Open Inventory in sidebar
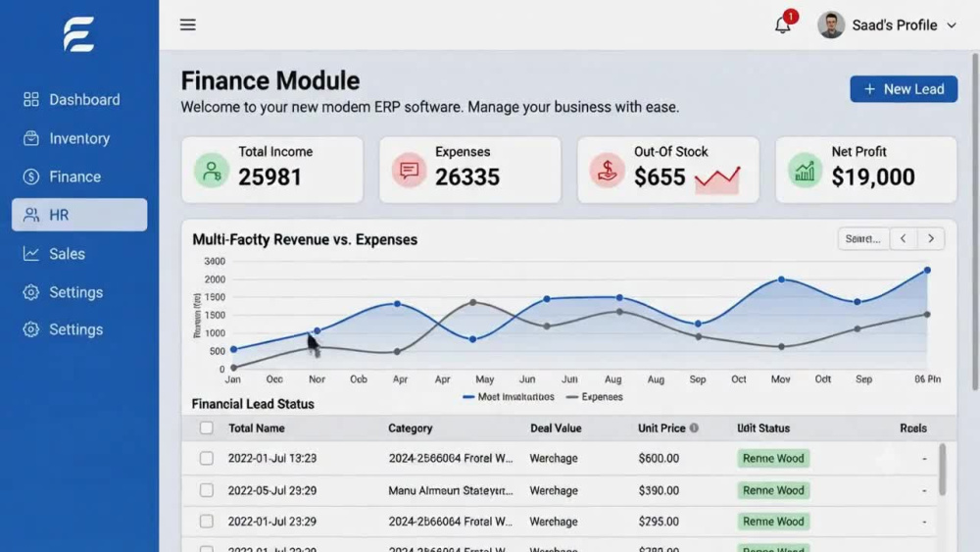Viewport: 980px width, 552px height. (79, 138)
